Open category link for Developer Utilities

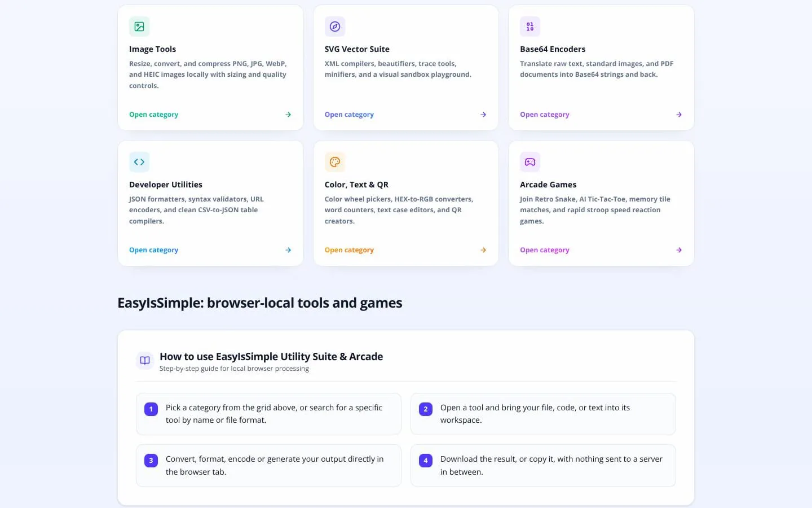pyautogui.click(x=153, y=250)
